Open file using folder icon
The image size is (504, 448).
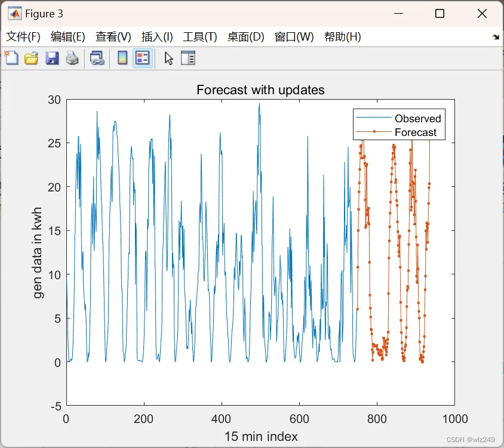click(x=32, y=58)
